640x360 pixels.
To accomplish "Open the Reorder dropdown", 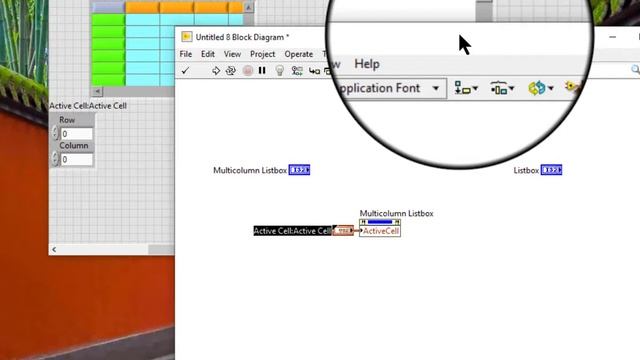I will (x=540, y=88).
